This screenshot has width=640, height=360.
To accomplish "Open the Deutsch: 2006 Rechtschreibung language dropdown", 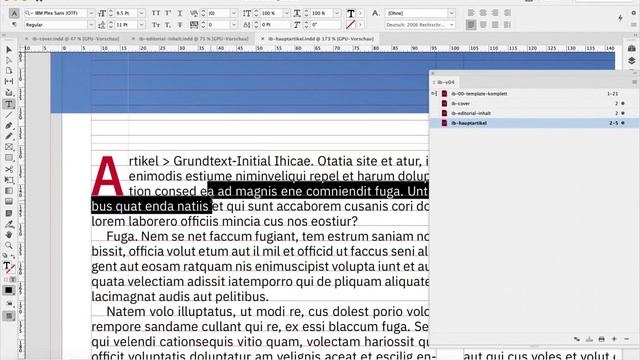I will pos(451,25).
